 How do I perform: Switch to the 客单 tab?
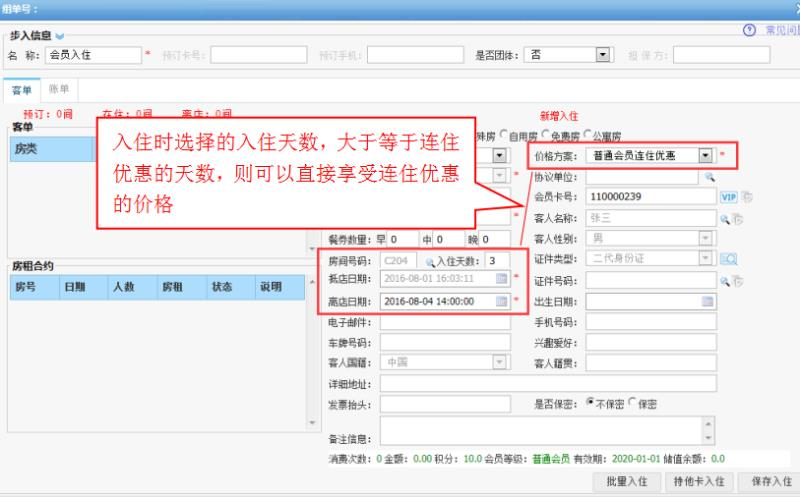tap(21, 90)
